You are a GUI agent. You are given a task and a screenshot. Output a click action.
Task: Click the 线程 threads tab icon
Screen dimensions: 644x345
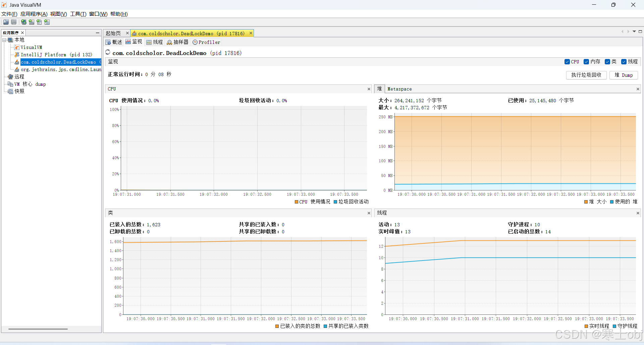pyautogui.click(x=149, y=42)
